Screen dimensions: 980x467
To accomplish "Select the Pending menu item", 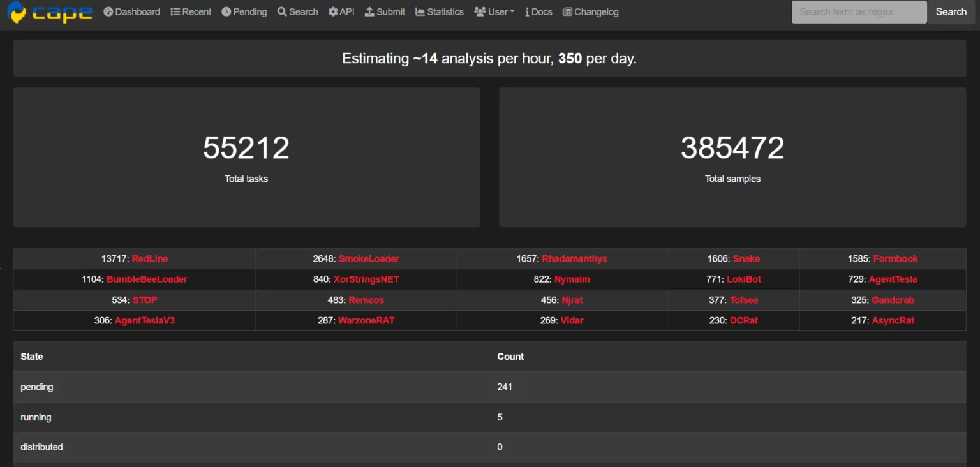I will tap(244, 11).
